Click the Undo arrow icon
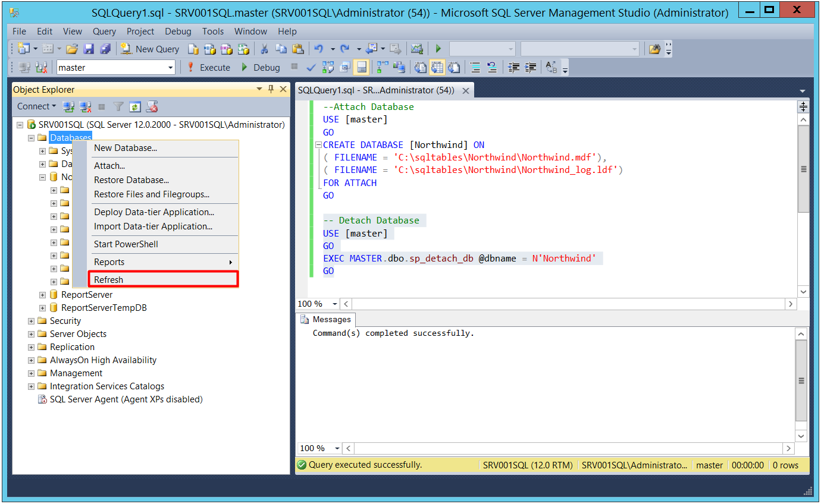Screen dimensions: 821x504 (x=319, y=49)
